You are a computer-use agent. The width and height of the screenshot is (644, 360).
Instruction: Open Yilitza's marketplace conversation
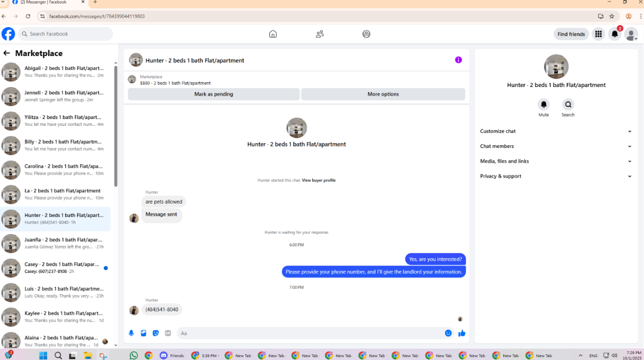tap(56, 121)
